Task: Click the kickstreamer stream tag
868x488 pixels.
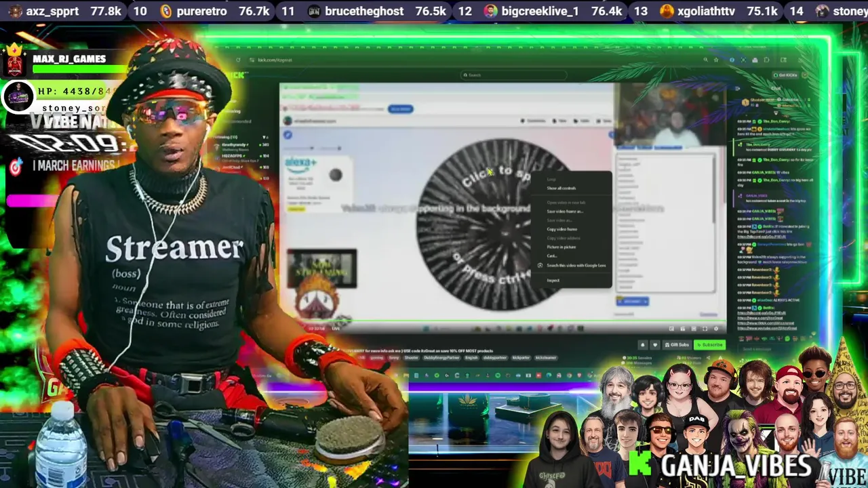Action: coord(545,357)
